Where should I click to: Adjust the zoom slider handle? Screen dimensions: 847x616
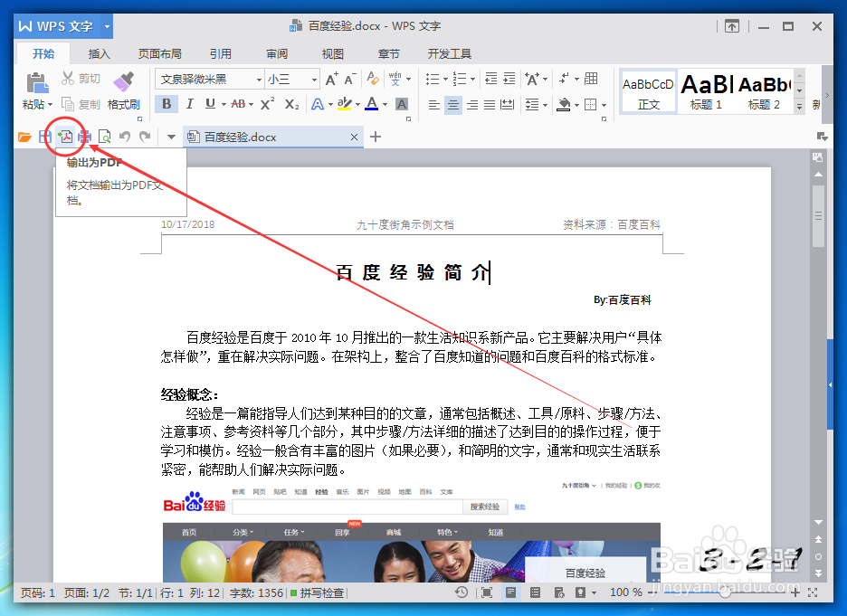[x=726, y=592]
